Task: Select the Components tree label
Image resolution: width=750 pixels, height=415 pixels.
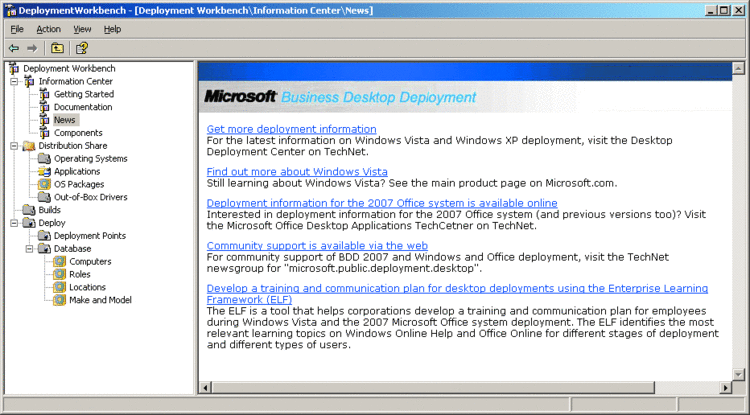Action: point(78,133)
